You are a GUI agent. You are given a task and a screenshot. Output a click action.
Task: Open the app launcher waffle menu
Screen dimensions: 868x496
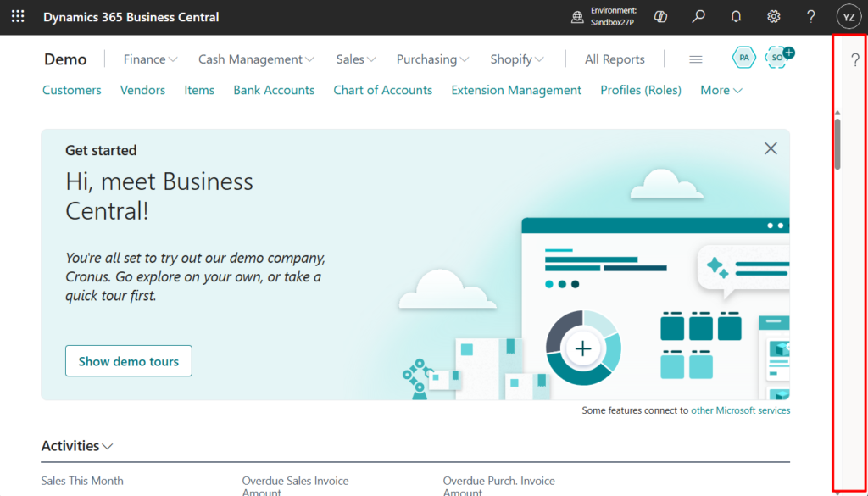click(18, 17)
